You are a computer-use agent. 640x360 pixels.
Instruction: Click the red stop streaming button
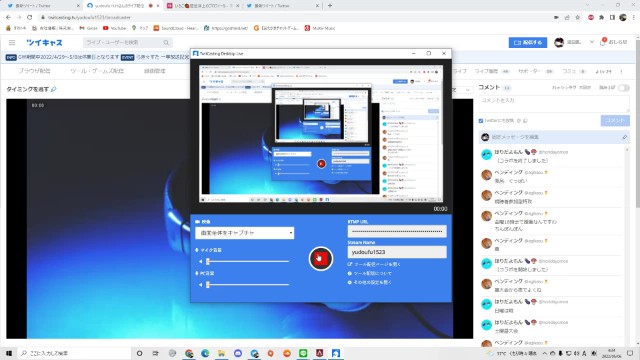pos(321,258)
